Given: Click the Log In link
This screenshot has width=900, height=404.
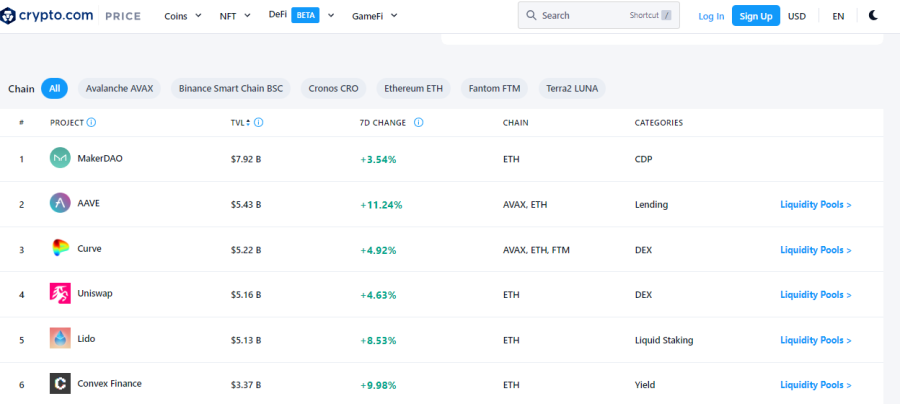Looking at the screenshot, I should pyautogui.click(x=711, y=16).
